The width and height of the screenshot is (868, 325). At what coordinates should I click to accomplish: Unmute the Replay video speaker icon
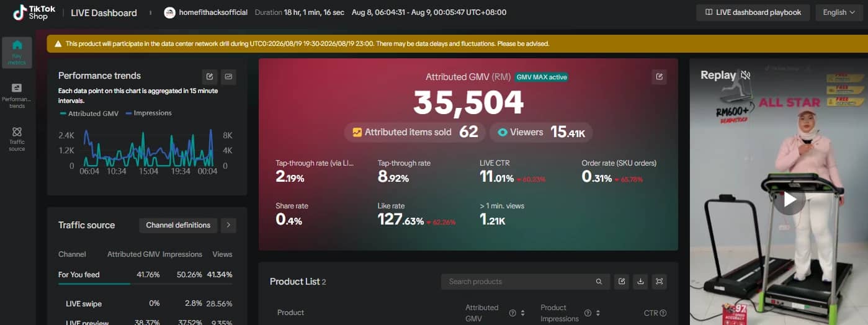(x=745, y=75)
